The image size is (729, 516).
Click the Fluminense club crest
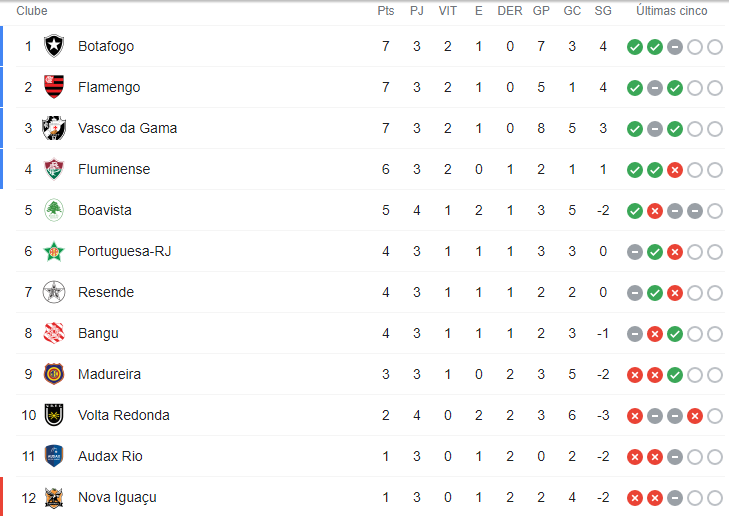(x=54, y=169)
